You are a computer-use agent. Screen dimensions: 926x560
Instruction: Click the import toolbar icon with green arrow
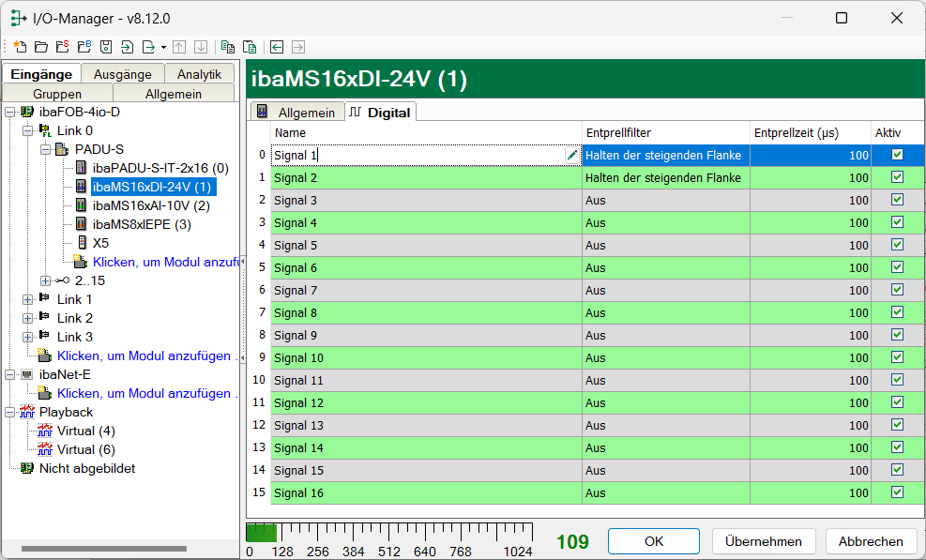pos(128,46)
